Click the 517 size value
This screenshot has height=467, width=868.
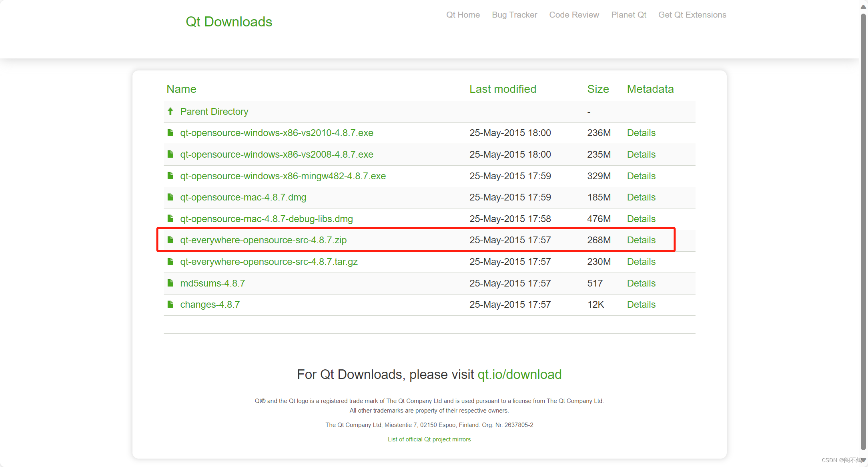[x=595, y=283]
